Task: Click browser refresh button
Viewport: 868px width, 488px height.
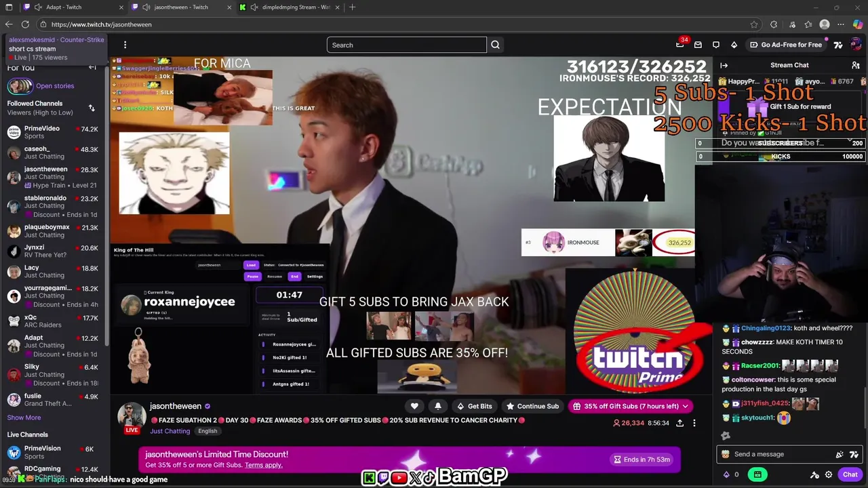Action: pos(25,24)
